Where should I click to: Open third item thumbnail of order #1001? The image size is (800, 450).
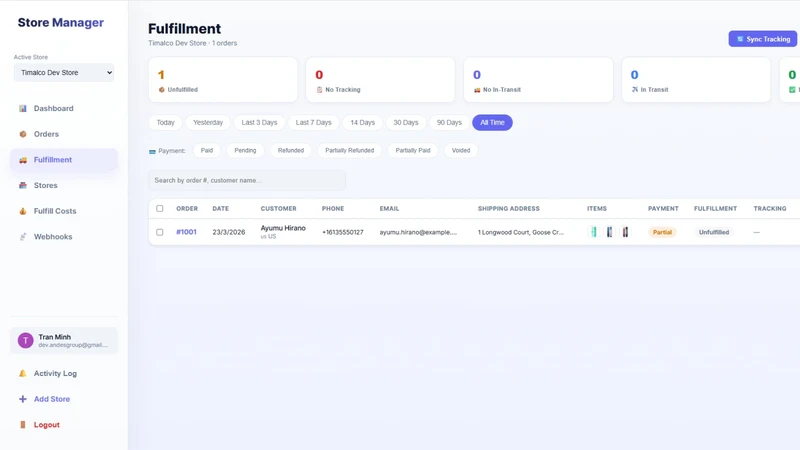625,232
